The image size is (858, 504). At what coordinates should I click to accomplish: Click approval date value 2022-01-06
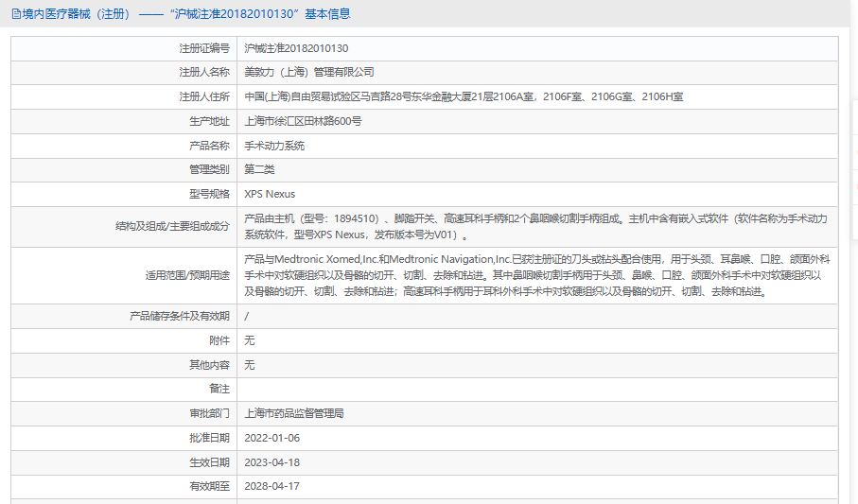[x=271, y=438]
